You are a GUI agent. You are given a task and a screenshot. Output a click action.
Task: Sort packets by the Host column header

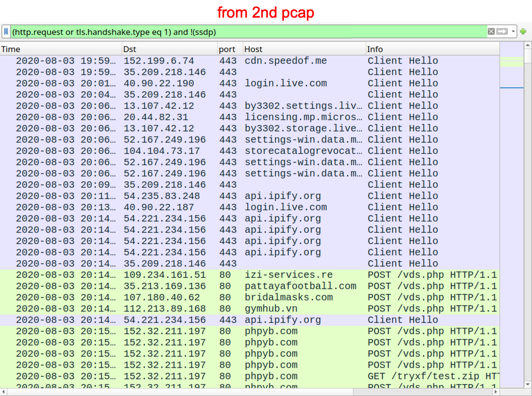[x=304, y=49]
